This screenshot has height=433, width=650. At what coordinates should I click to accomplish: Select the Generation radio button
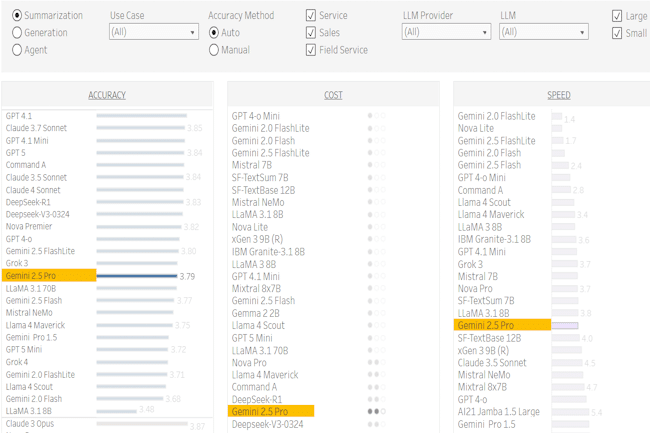coord(17,32)
